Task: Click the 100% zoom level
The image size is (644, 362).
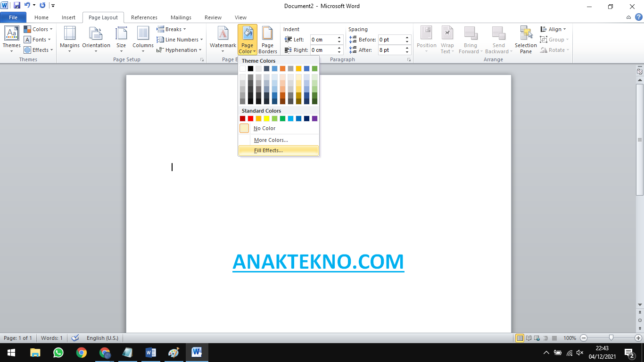Action: click(x=570, y=338)
